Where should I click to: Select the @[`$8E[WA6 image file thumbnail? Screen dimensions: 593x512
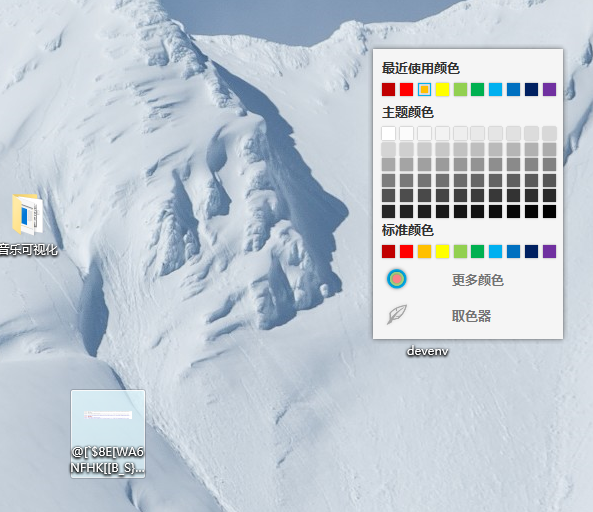[108, 434]
